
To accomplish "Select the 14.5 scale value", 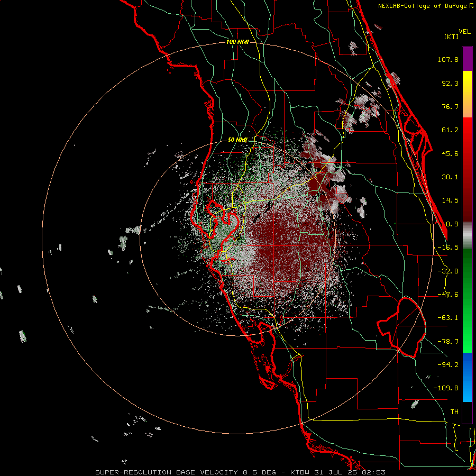I will click(450, 200).
